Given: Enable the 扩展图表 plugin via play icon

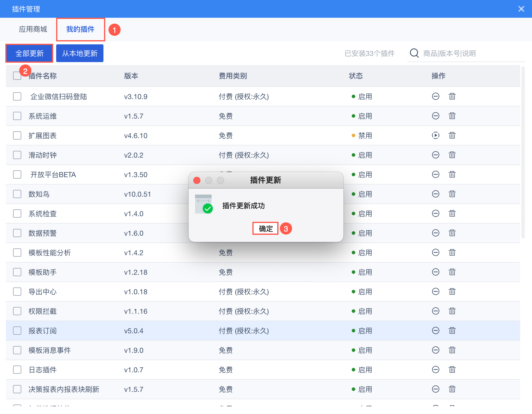Looking at the screenshot, I should pos(436,135).
